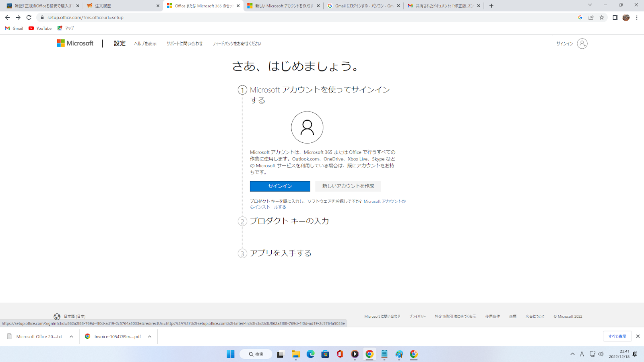Open the Notepad taskbar icon
This screenshot has width=644, height=362.
tap(384, 354)
